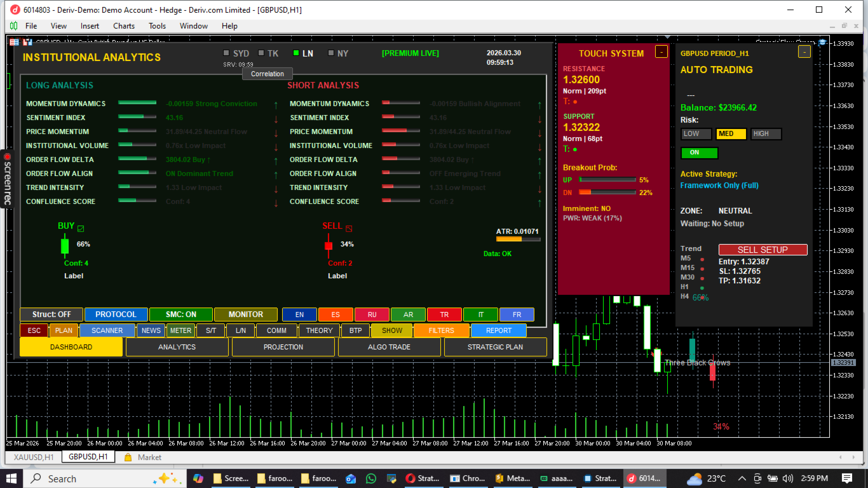The image size is (868, 488).
Task: Click the red screenrec recorder sidebar icon
Action: click(x=7, y=156)
